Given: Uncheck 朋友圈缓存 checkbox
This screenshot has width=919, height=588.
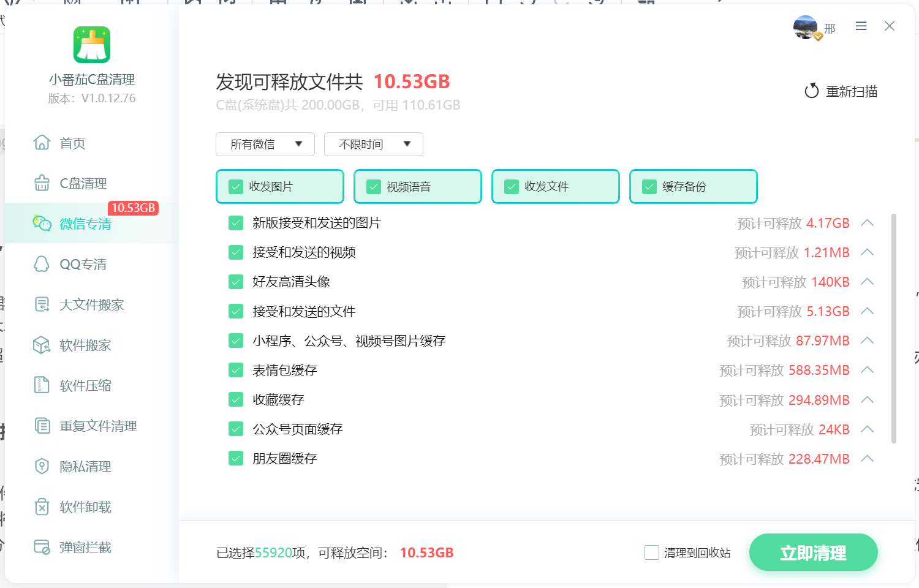Looking at the screenshot, I should 236,458.
